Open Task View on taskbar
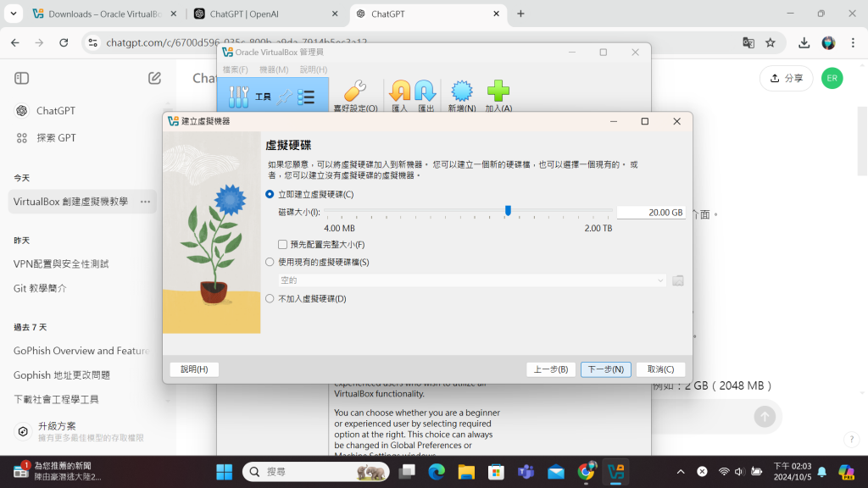Image resolution: width=868 pixels, height=488 pixels. 407,472
